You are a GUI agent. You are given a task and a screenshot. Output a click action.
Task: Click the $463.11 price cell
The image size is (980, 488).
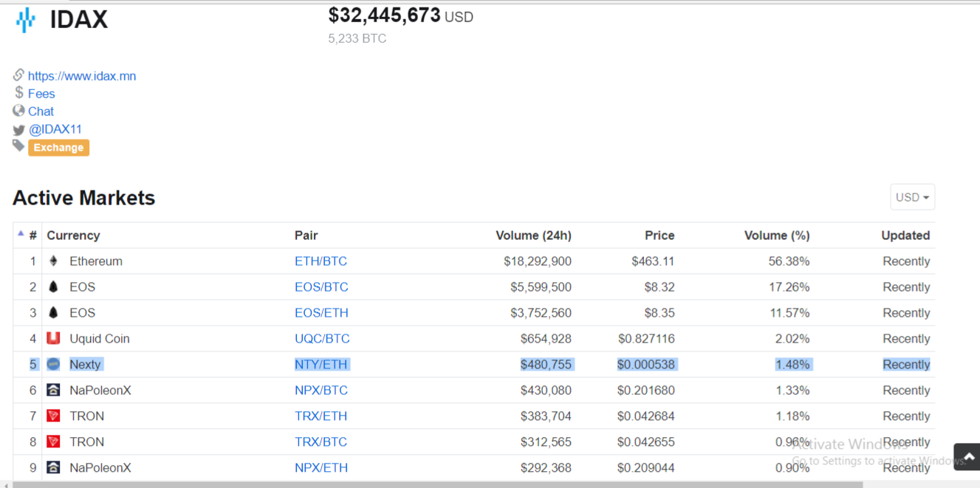653,261
